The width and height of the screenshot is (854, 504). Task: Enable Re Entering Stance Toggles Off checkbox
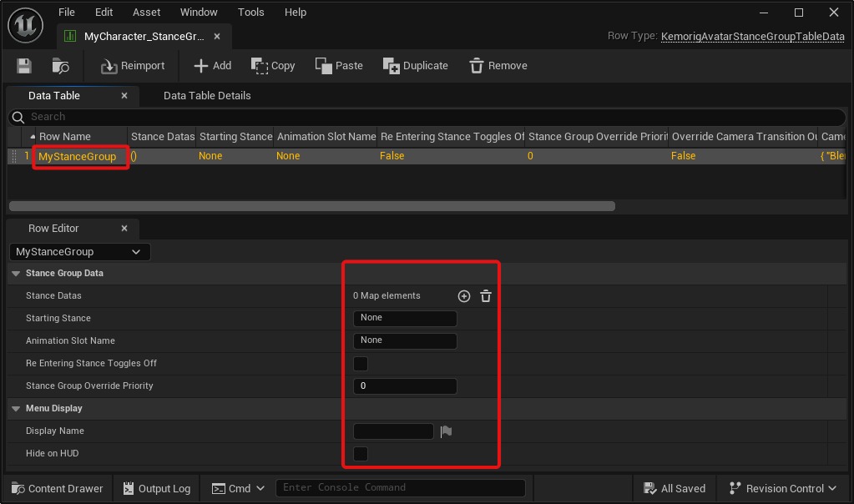(x=361, y=364)
